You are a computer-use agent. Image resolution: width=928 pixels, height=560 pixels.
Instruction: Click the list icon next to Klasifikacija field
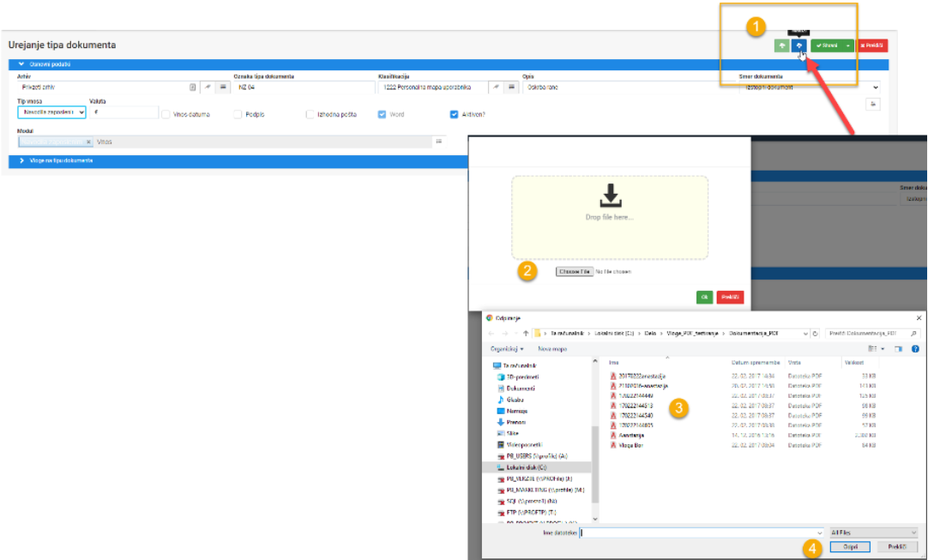click(512, 87)
